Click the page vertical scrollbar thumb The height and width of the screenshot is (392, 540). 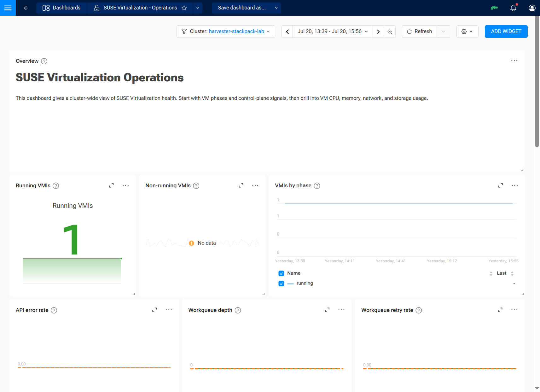pos(537,81)
